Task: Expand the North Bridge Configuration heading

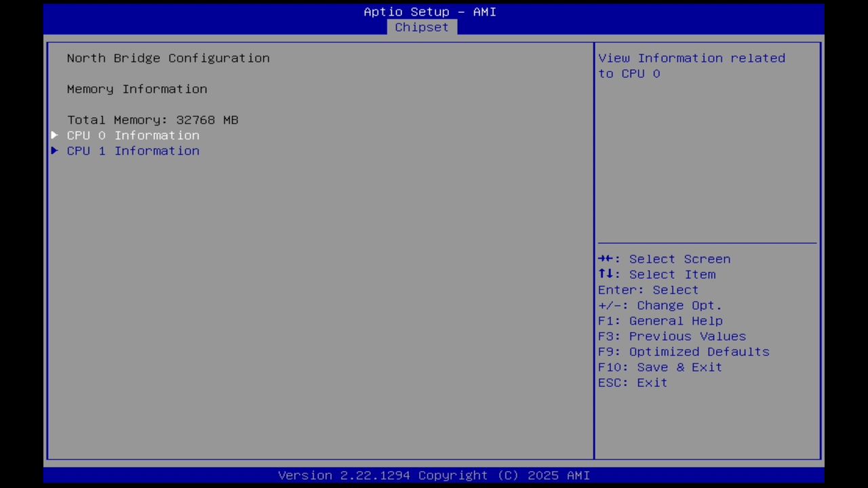Action: 168,58
